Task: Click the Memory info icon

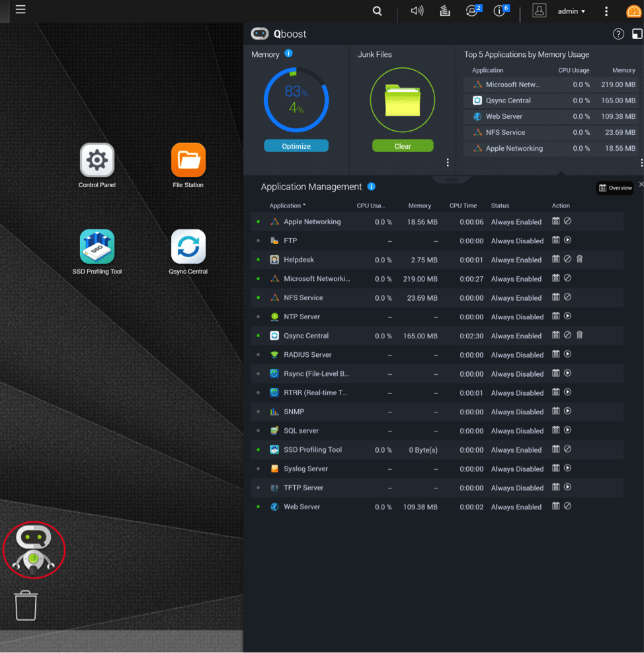Action: [x=288, y=54]
